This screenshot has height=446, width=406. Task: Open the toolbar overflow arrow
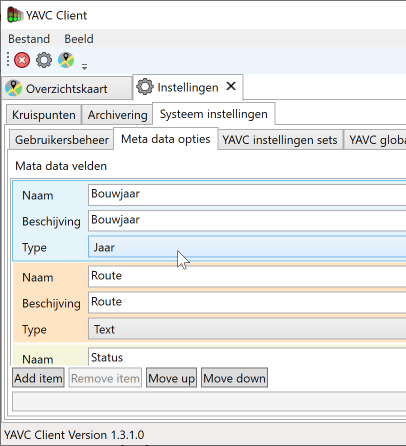point(84,66)
